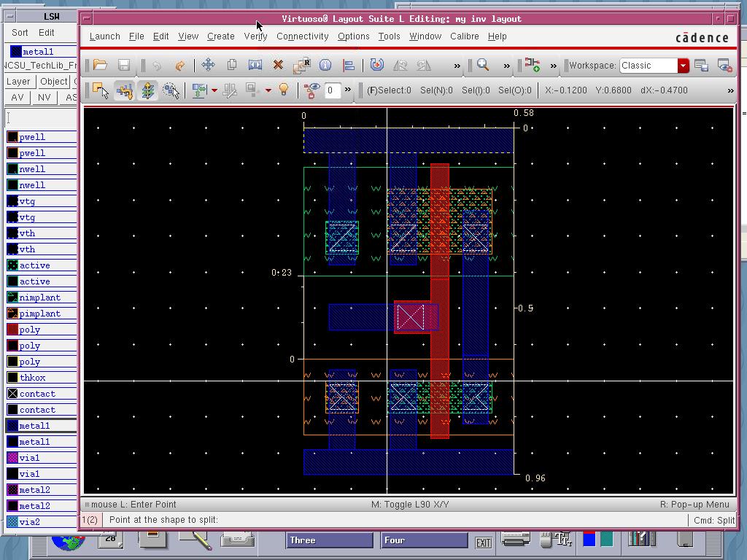747x560 pixels.
Task: Open the Verify menu
Action: tap(255, 36)
